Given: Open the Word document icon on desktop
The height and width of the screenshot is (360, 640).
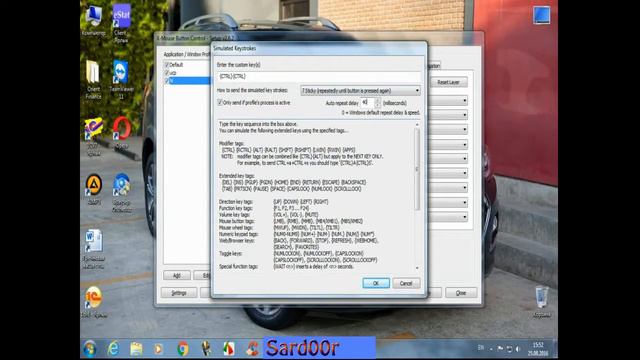Looking at the screenshot, I should click(93, 249).
